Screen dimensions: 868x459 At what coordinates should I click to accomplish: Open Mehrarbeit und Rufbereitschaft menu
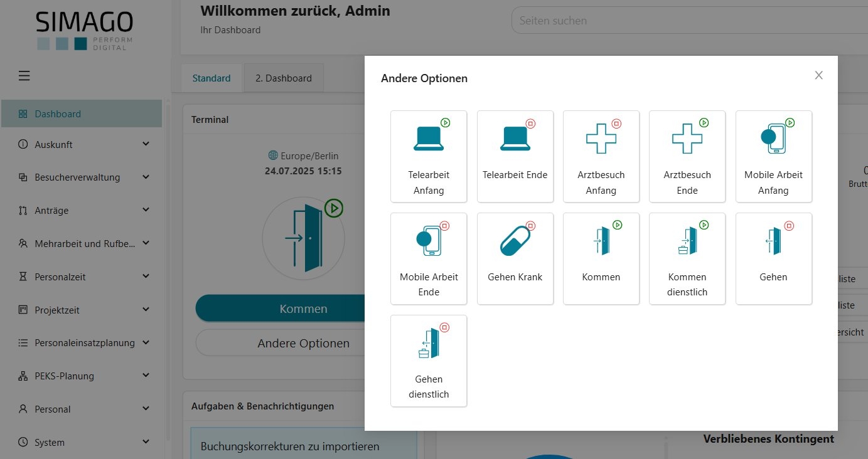coord(82,243)
